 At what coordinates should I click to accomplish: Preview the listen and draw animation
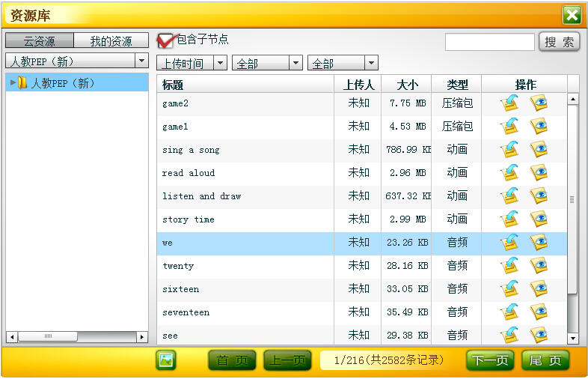[539, 196]
